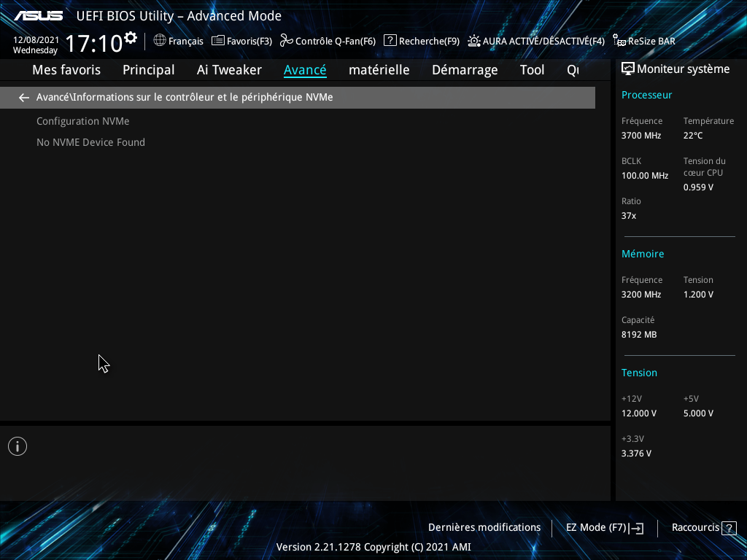The image size is (747, 560).
Task: Open the clock settings gear icon
Action: tap(131, 38)
